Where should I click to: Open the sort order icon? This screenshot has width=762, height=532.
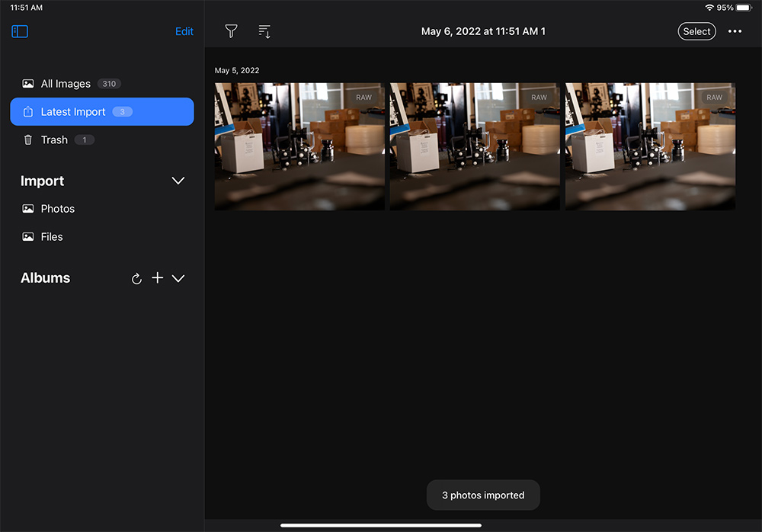(x=264, y=31)
